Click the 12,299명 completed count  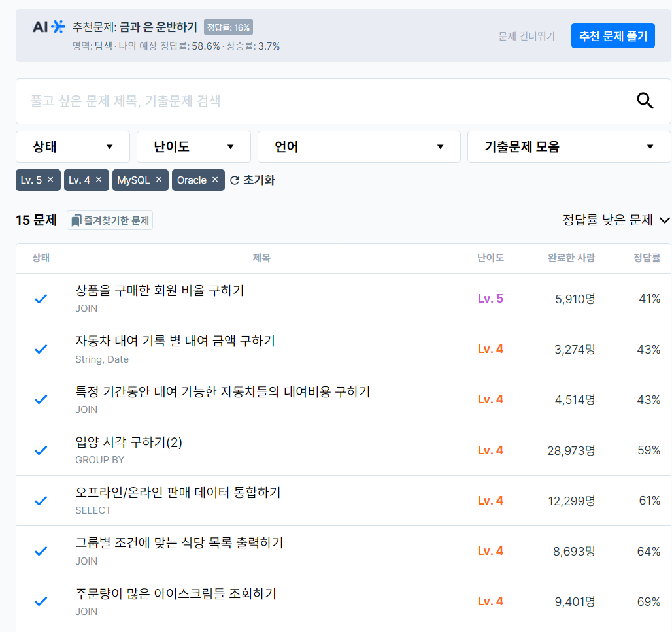[572, 501]
